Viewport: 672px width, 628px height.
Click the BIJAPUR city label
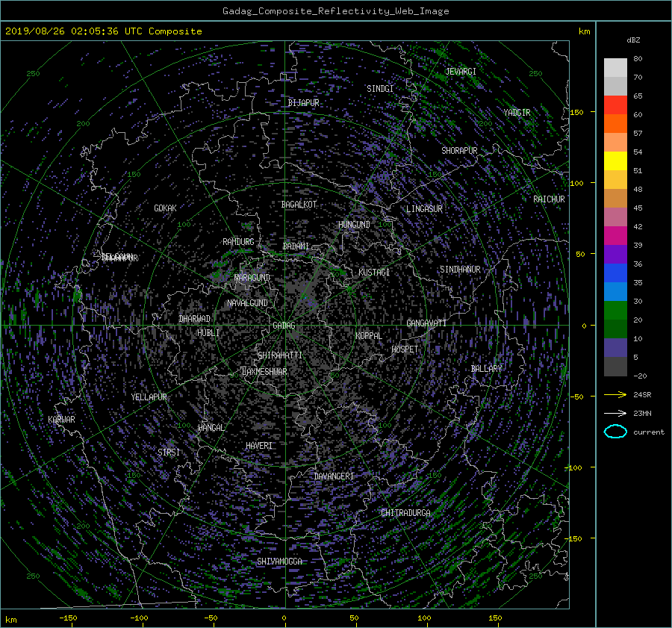303,103
